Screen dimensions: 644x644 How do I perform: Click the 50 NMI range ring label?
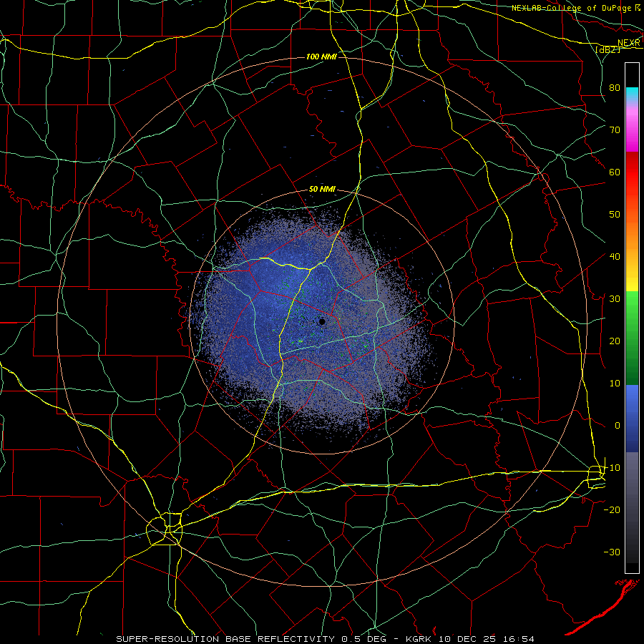coord(323,190)
